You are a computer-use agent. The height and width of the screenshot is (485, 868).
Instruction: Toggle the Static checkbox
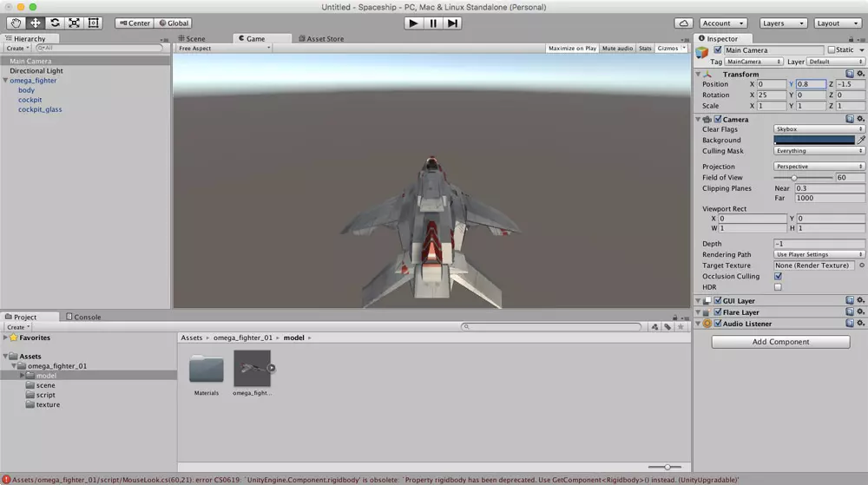click(831, 49)
